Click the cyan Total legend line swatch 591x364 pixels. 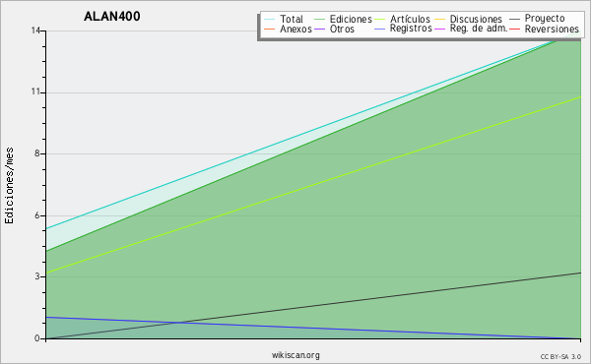tap(269, 19)
